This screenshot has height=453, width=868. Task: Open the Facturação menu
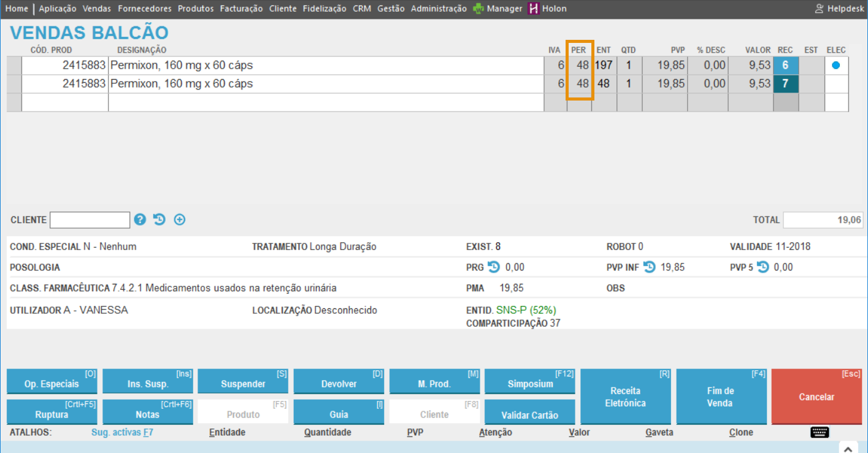click(x=241, y=9)
